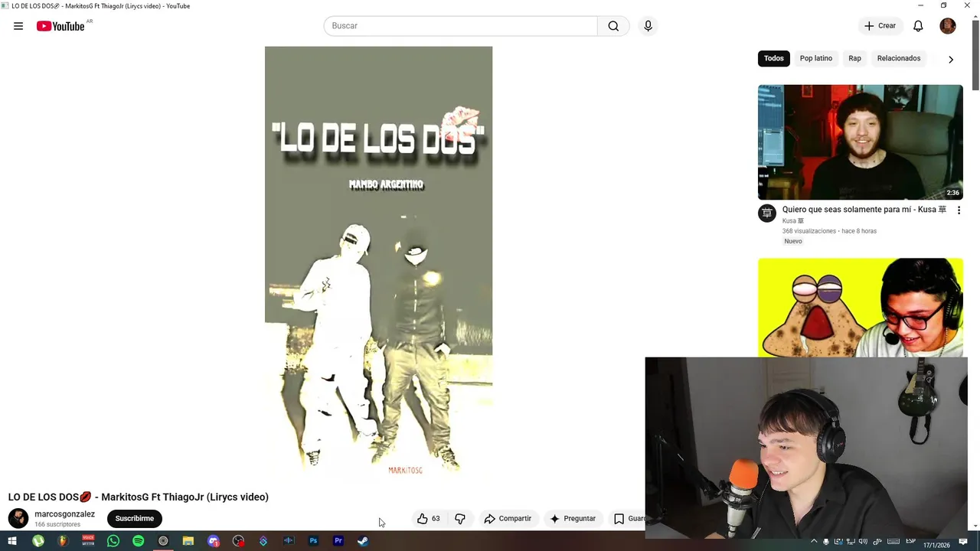Click the Preguntar button
Image resolution: width=980 pixels, height=551 pixels.
(x=573, y=518)
